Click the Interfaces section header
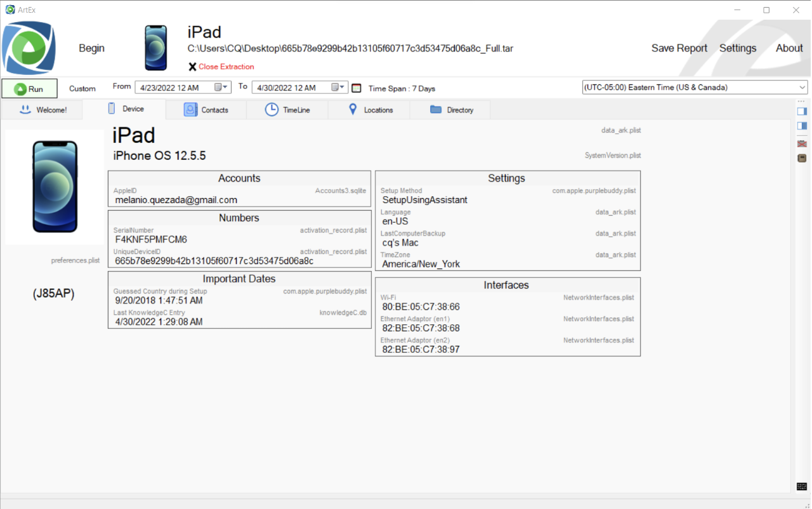This screenshot has height=509, width=812. [506, 285]
